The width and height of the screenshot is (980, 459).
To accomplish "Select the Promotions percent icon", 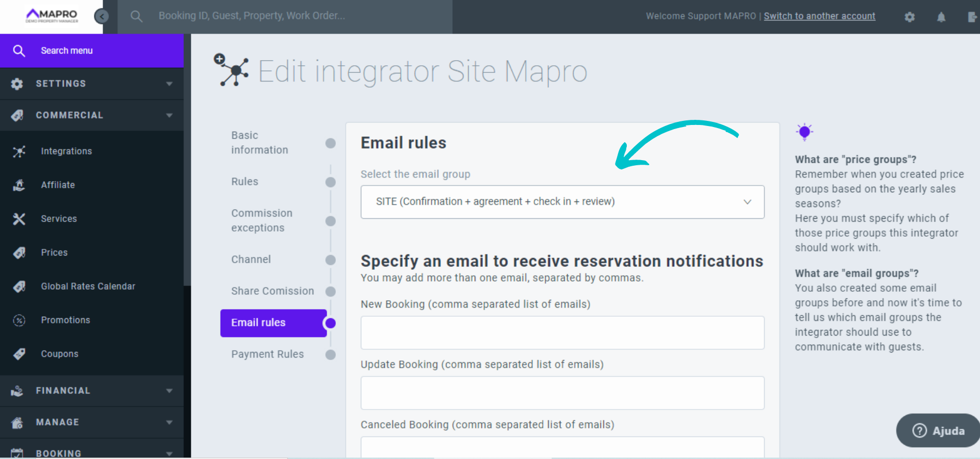I will [19, 320].
